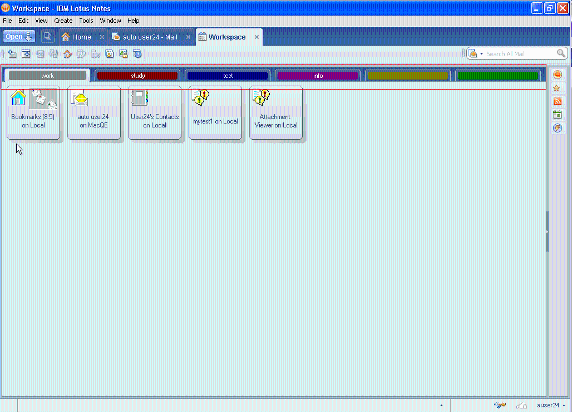Close the Home tab
Screen dimensions: 572x412
[102, 37]
